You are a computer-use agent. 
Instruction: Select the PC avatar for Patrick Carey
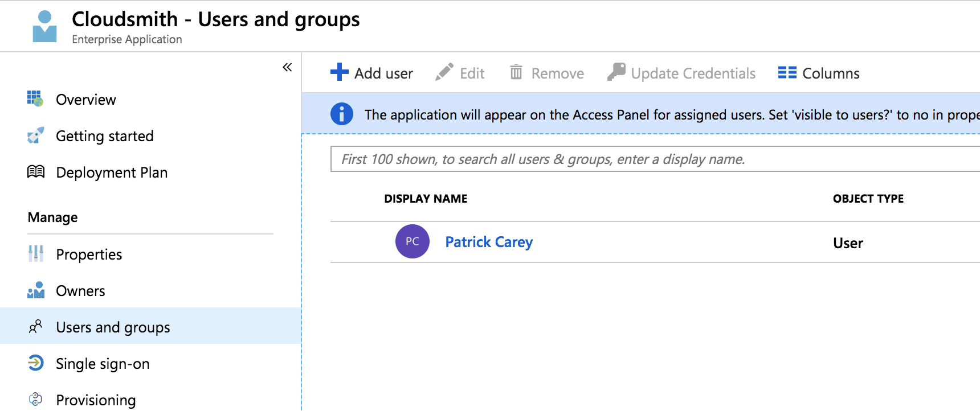point(413,242)
